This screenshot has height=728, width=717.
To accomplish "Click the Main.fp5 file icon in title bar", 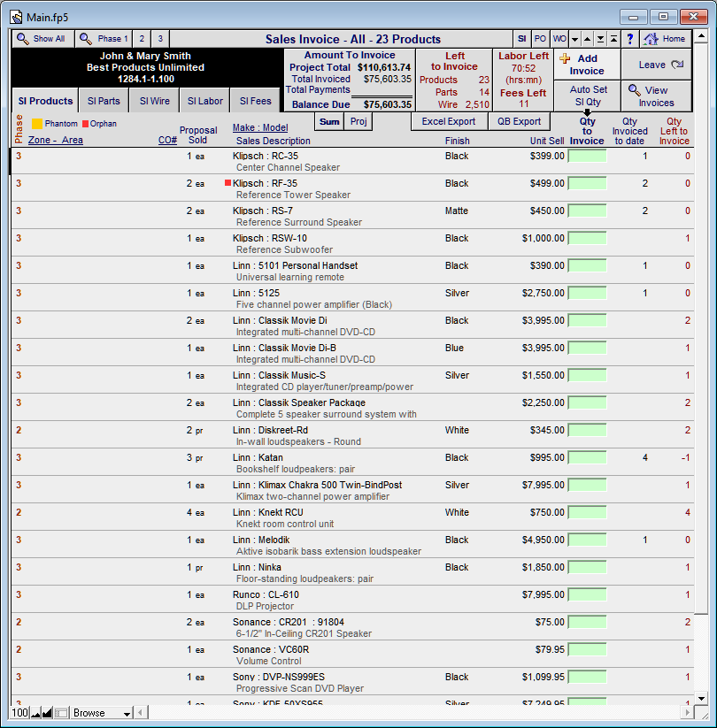I will coord(17,17).
